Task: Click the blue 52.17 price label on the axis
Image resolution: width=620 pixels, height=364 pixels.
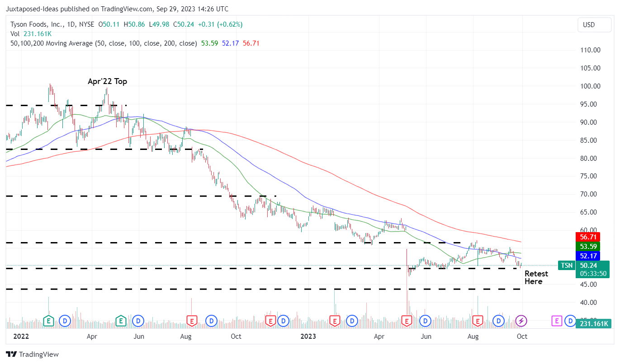Action: (587, 256)
